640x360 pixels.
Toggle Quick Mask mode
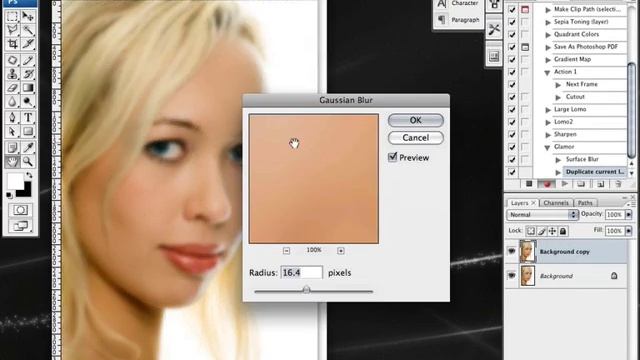pyautogui.click(x=20, y=210)
